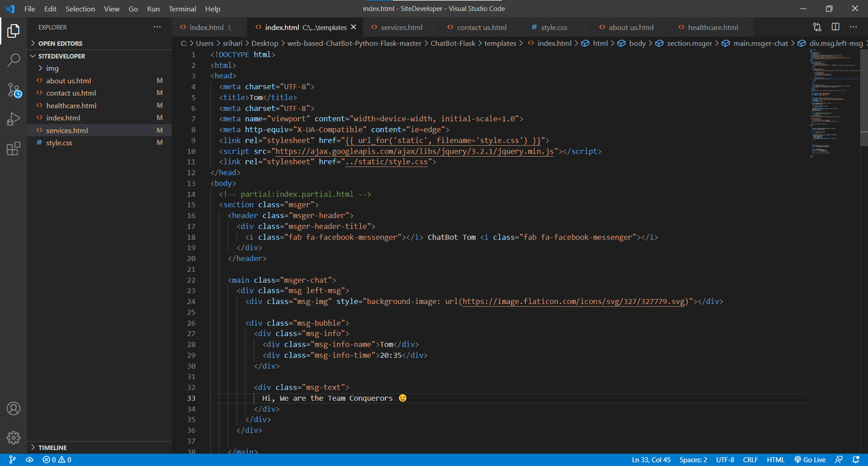
Task: Open the File menu
Action: tap(30, 9)
